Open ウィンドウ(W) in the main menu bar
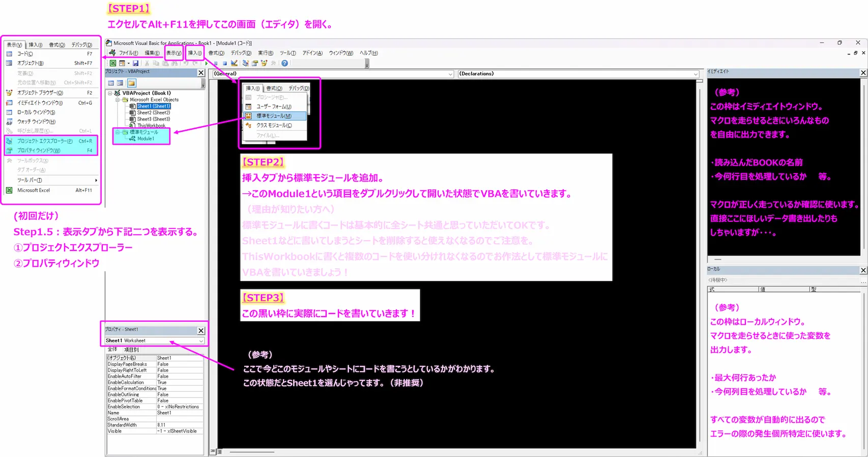This screenshot has height=457, width=868. (x=341, y=53)
